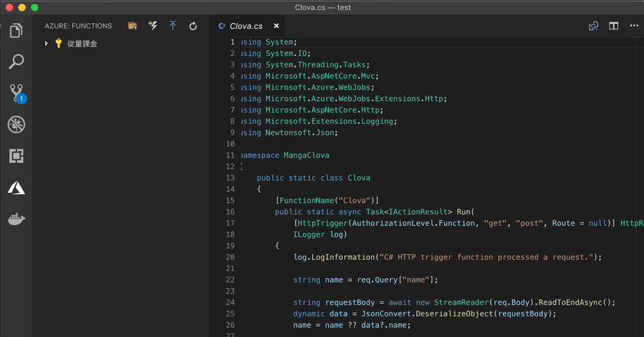Select the 従量課金 subscription item
644x337 pixels.
pos(81,44)
